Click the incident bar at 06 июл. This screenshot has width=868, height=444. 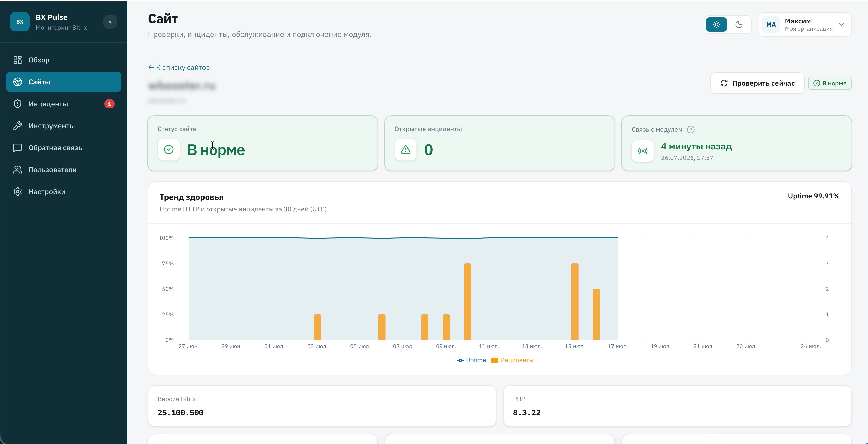click(382, 327)
